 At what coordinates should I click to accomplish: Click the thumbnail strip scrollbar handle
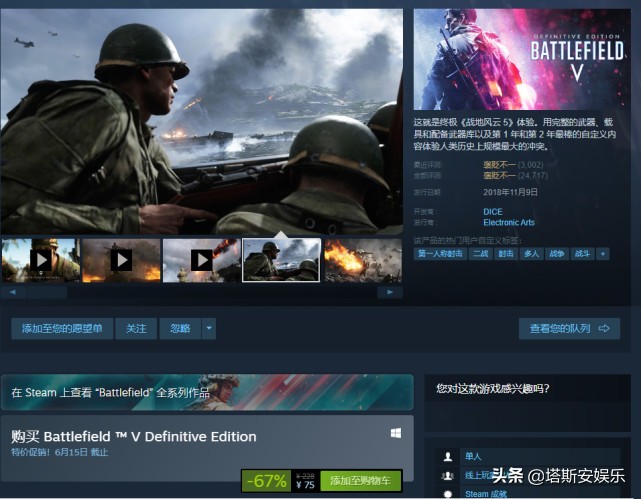coord(47,292)
